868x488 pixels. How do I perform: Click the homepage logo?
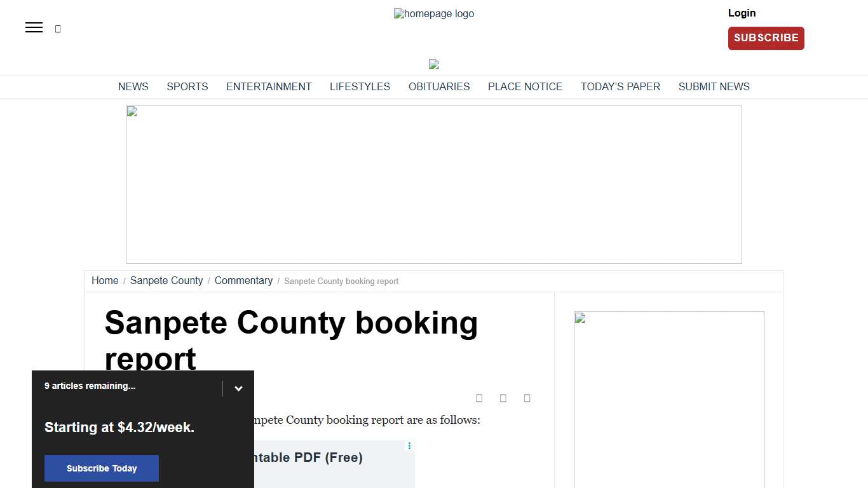pos(433,13)
